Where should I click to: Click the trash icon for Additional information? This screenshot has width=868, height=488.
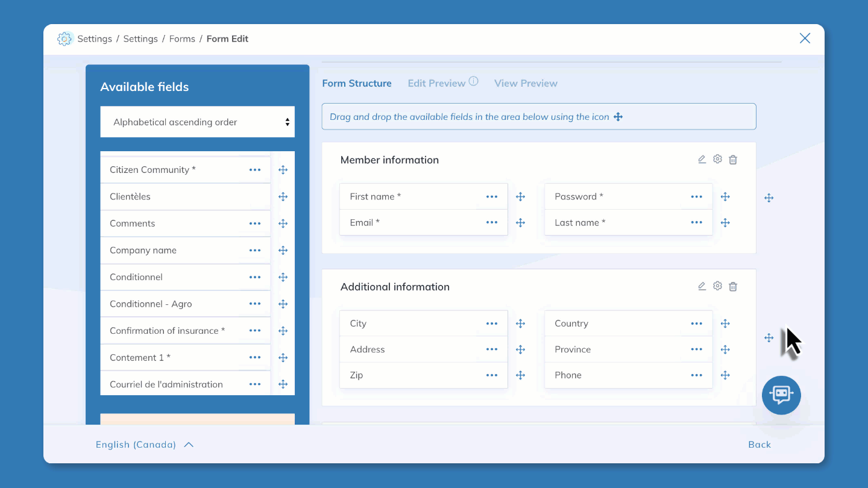tap(733, 287)
